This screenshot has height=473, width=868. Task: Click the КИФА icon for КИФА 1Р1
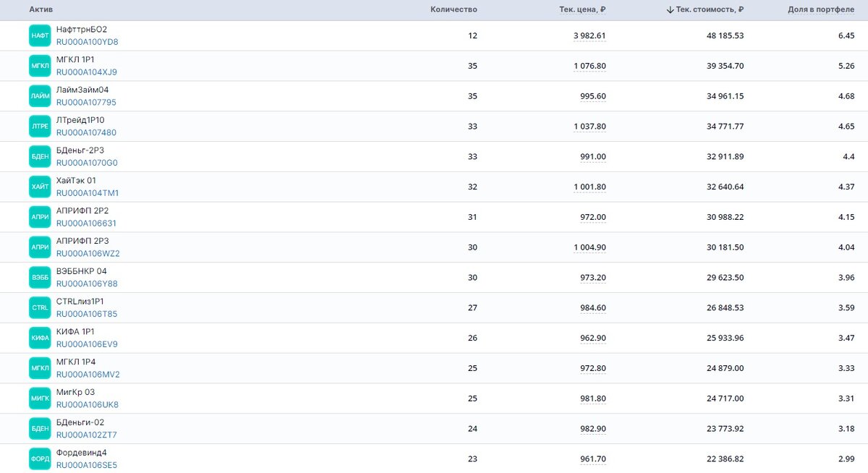(x=40, y=338)
